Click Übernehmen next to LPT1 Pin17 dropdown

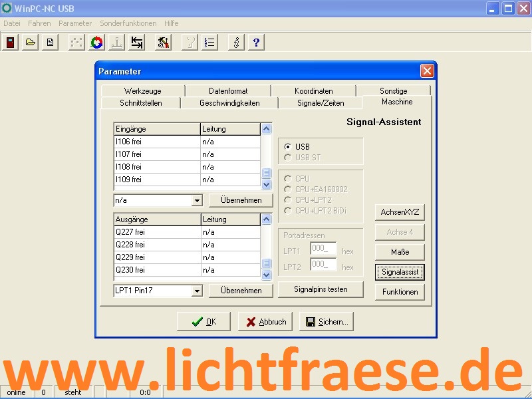tap(241, 291)
